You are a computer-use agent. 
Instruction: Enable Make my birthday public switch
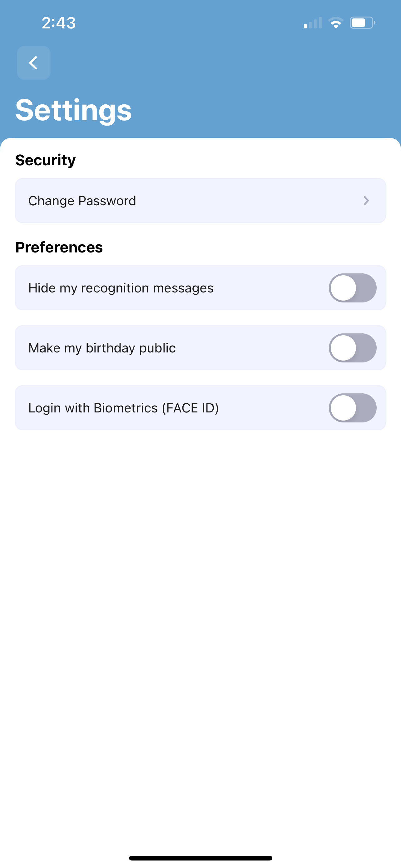[x=353, y=348]
